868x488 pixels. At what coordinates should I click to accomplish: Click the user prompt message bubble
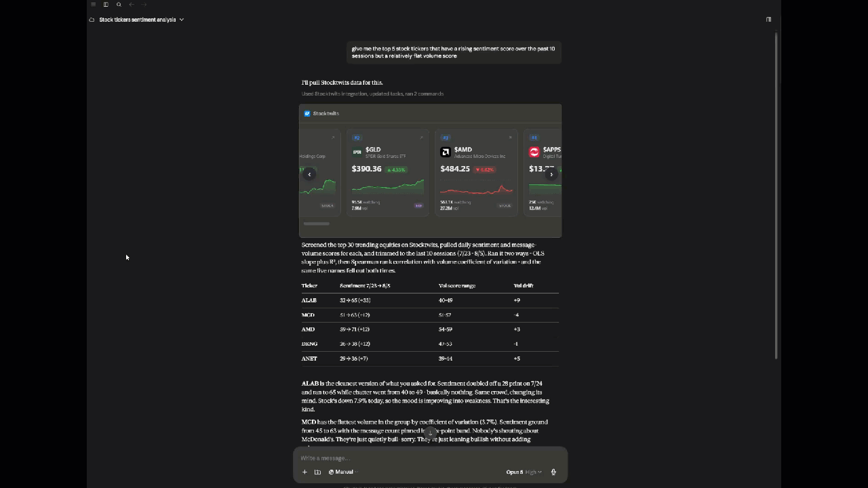(454, 52)
